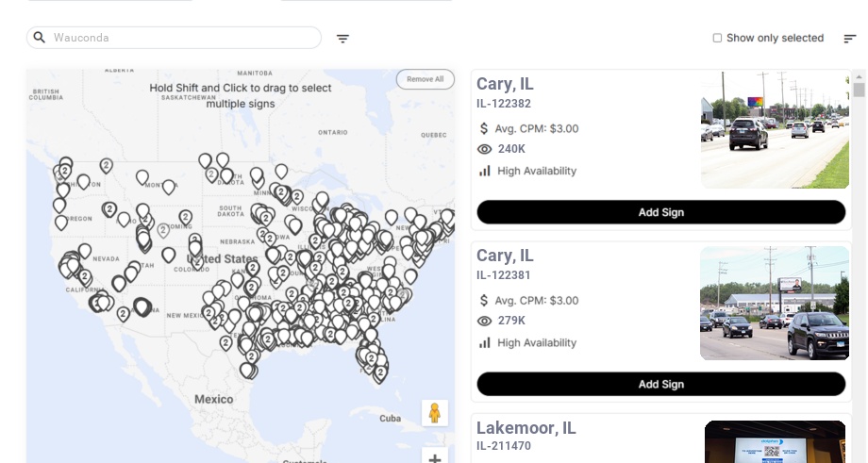Click the Avg. CPM dollar icon for IL-122382
Image resolution: width=868 pixels, height=463 pixels.
(x=485, y=128)
